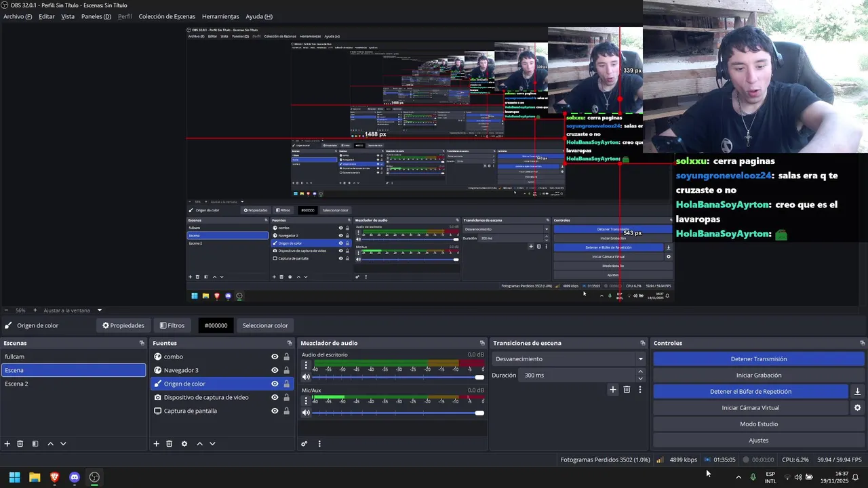Show hidden system tray icons chevron

[x=738, y=477]
